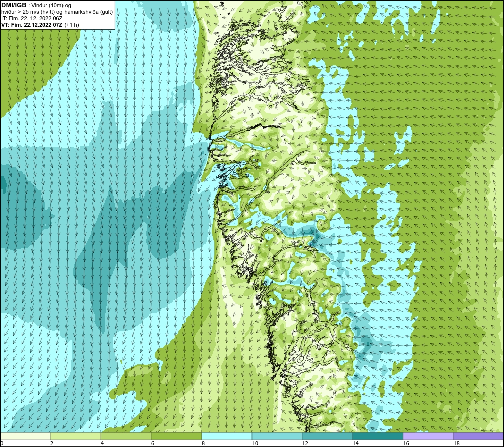The height and width of the screenshot is (447, 504).
Task: Click the scale label '14'
Action: (x=355, y=443)
